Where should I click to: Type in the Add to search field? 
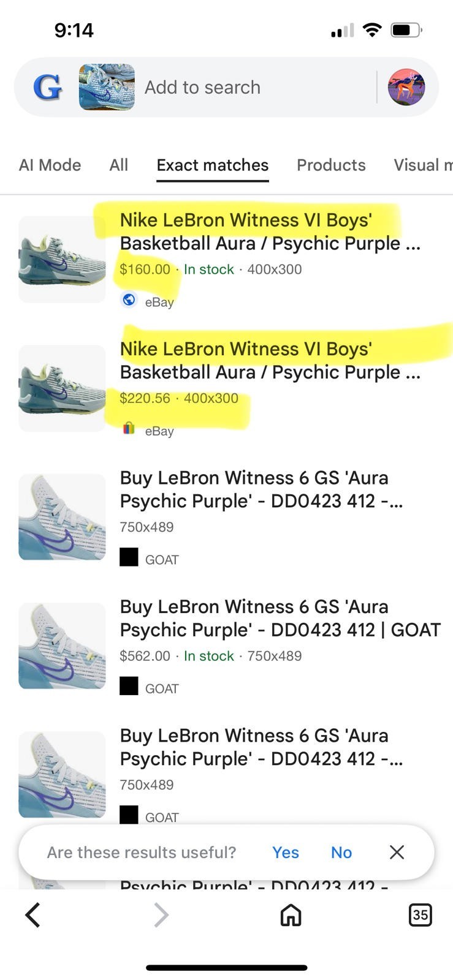pos(245,88)
